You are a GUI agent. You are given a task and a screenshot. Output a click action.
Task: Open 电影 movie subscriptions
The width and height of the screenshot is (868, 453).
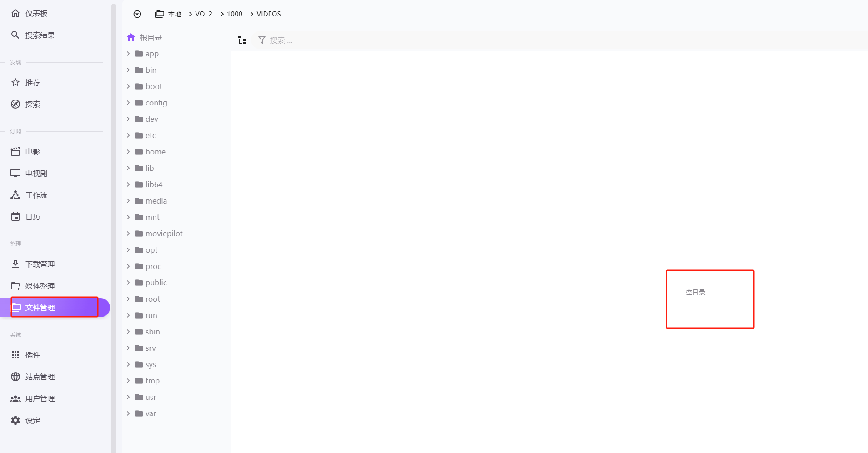pos(55,151)
